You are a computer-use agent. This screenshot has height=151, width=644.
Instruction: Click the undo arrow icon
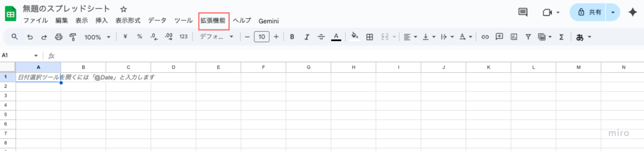click(30, 37)
